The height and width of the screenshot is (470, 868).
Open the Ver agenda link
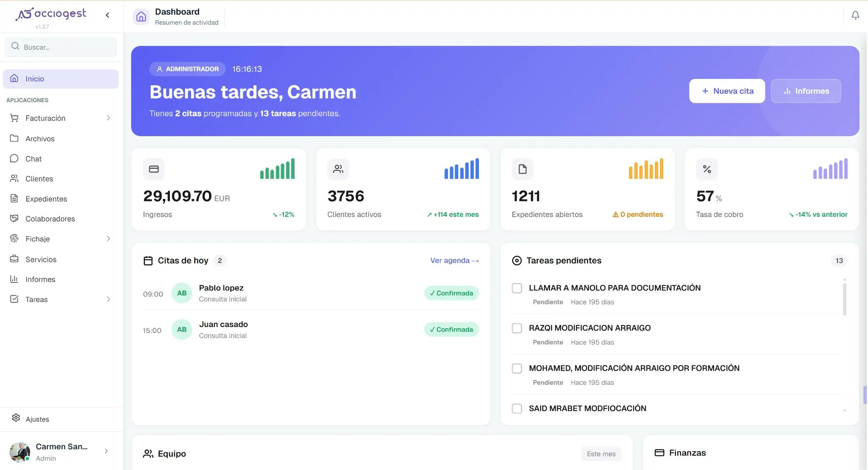454,260
